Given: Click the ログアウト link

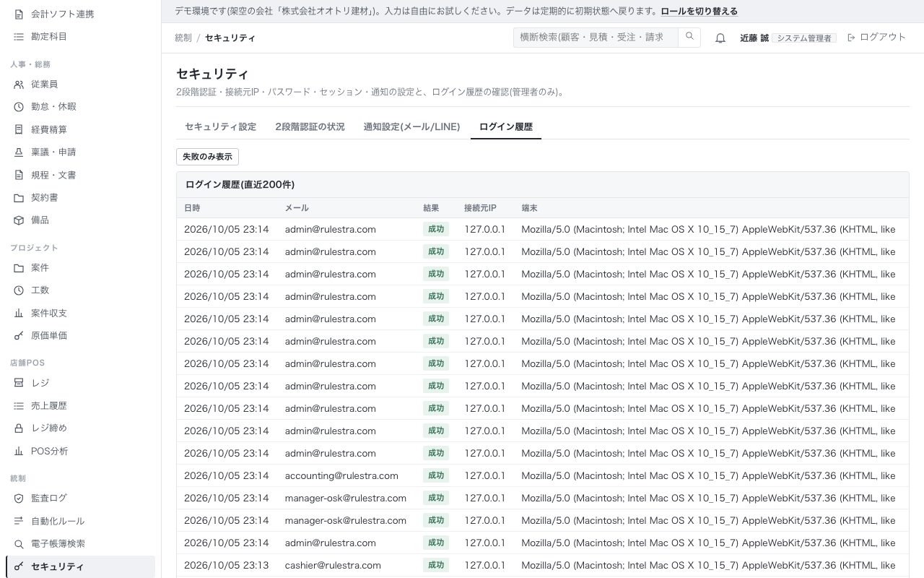Looking at the screenshot, I should point(882,37).
